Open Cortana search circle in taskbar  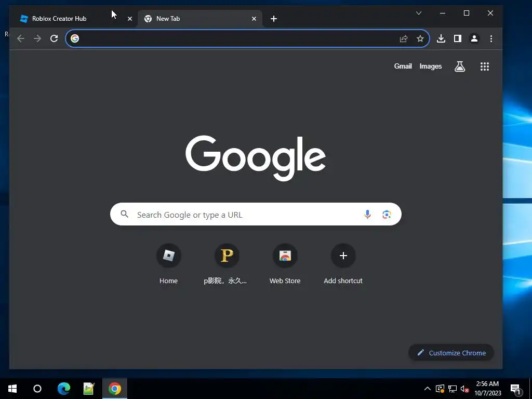[x=37, y=389]
